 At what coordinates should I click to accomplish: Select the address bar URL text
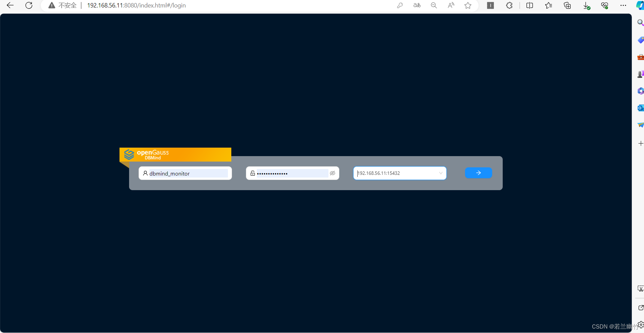[x=136, y=5]
